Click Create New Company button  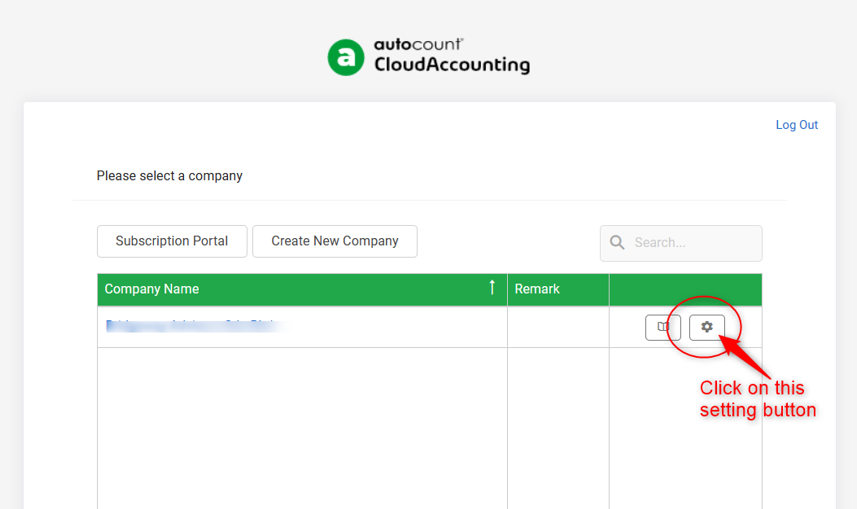point(334,241)
